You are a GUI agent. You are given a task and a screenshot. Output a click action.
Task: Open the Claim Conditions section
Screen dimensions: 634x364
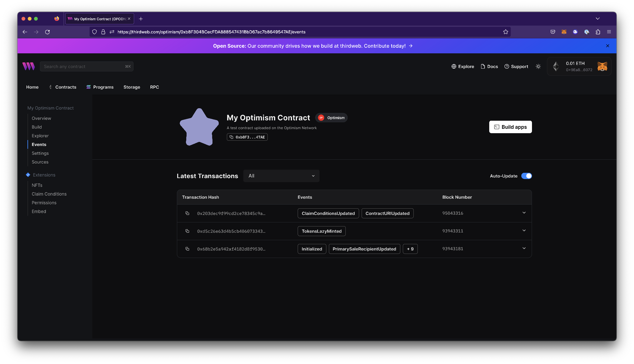[x=49, y=194]
